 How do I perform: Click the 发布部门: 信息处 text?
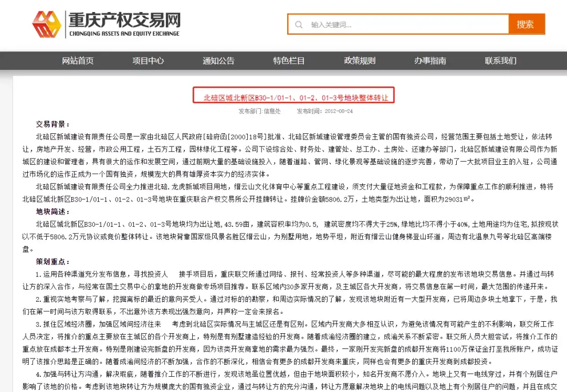coord(260,111)
